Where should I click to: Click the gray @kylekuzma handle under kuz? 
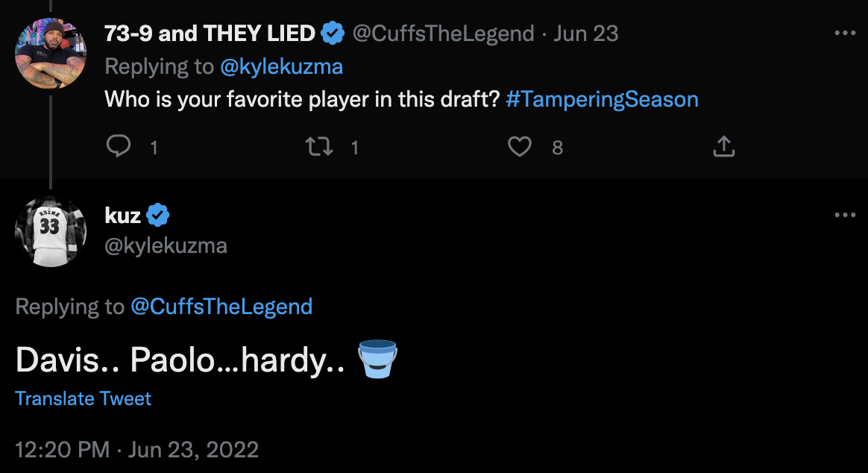166,246
